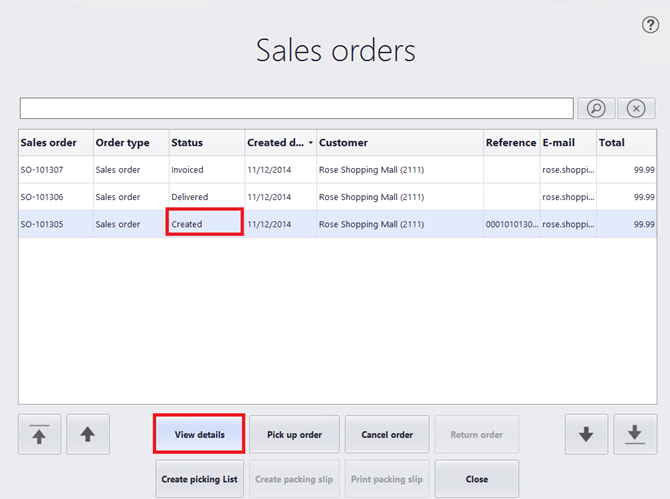The width and height of the screenshot is (670, 499).
Task: Move selection down with down arrow
Action: (x=586, y=435)
